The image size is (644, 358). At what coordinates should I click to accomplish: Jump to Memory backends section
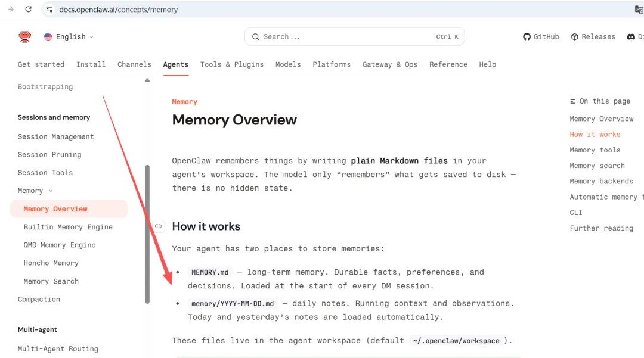tap(601, 181)
